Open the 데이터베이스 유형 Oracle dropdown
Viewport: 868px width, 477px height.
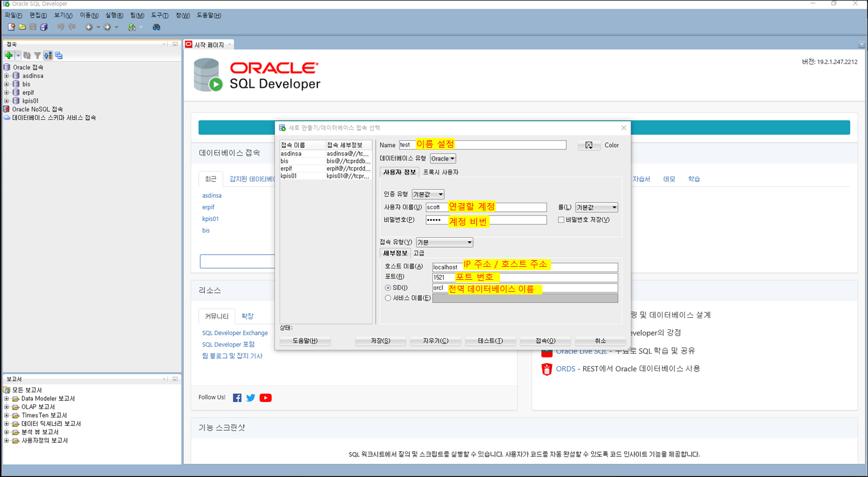[443, 159]
